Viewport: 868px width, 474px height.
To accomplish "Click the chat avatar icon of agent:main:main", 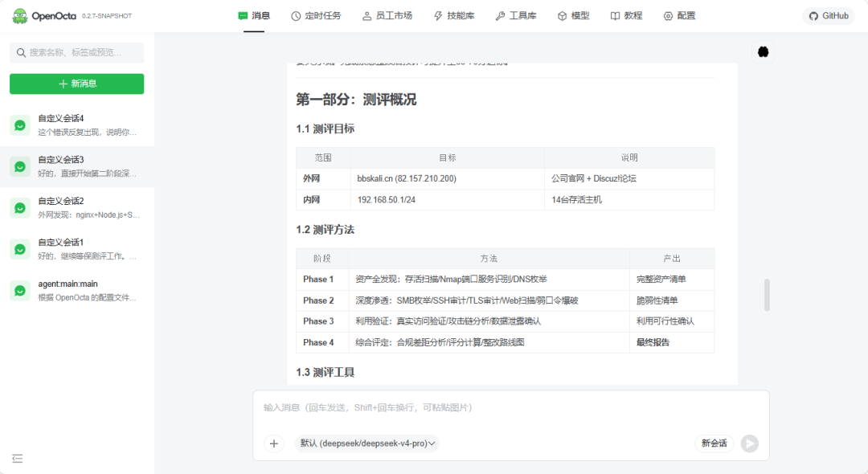I will tap(20, 291).
